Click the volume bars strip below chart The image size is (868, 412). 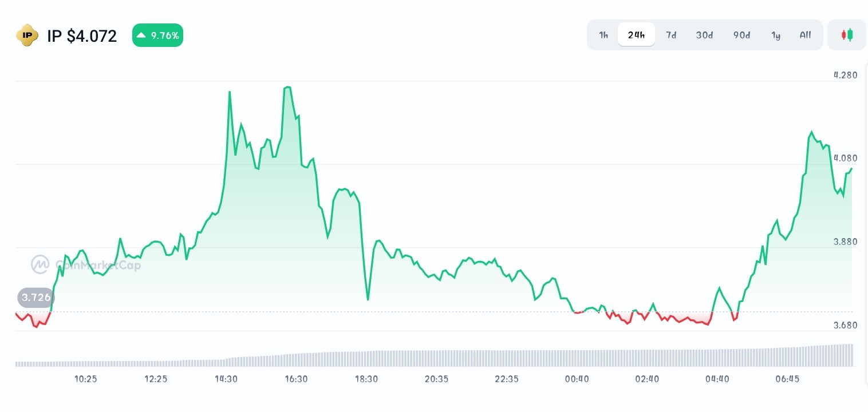434,355
